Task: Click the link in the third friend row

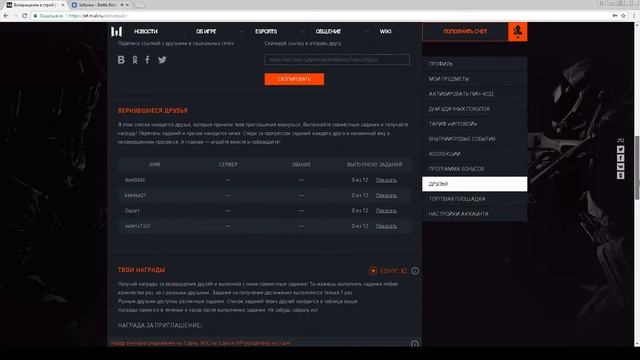Action: (x=386, y=211)
